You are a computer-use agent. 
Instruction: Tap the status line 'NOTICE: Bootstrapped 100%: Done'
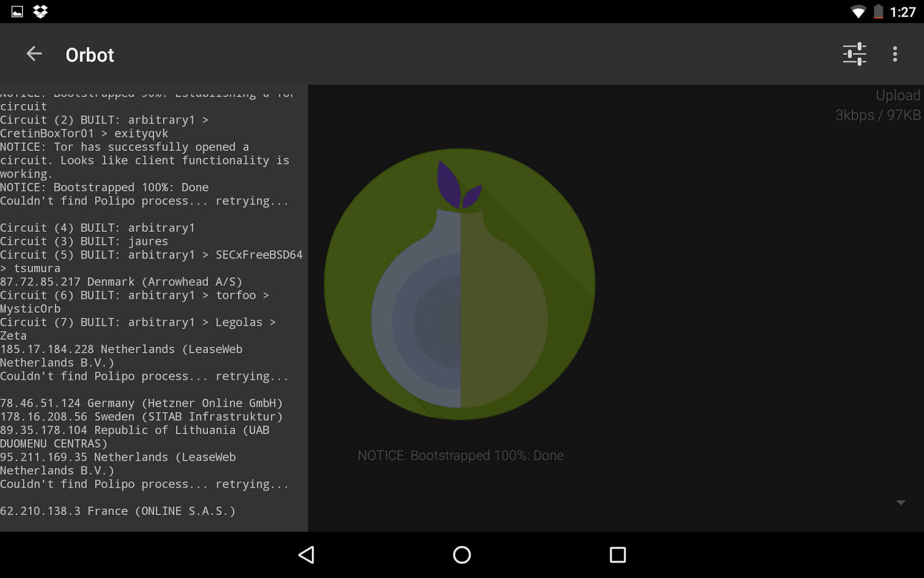pyautogui.click(x=460, y=455)
